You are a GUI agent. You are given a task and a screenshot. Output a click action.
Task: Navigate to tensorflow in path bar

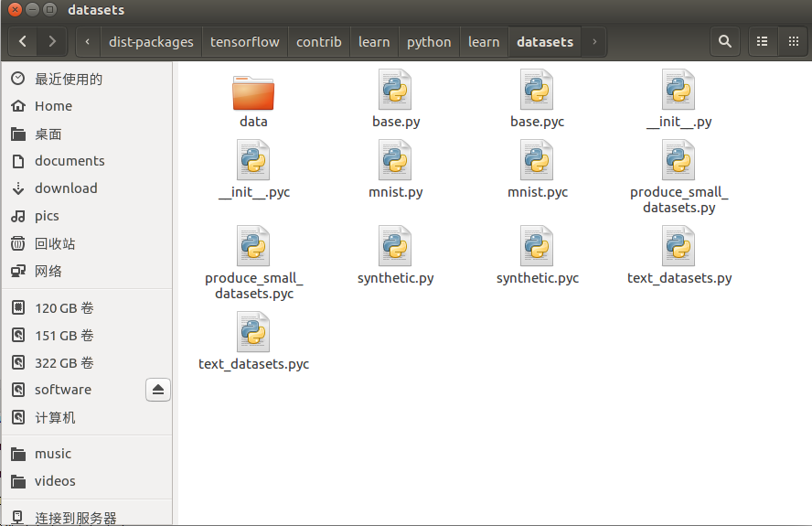(x=245, y=41)
